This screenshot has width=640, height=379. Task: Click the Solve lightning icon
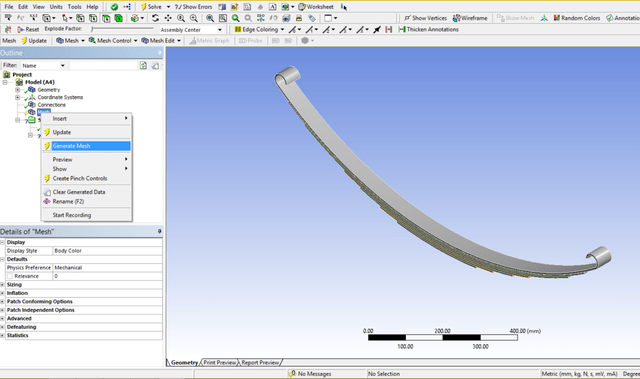coord(144,7)
